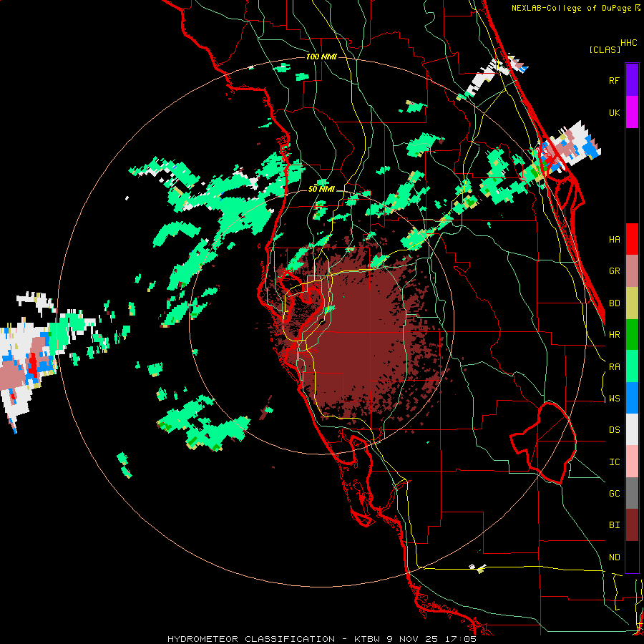Click the RF purple legend swatch

[632, 80]
